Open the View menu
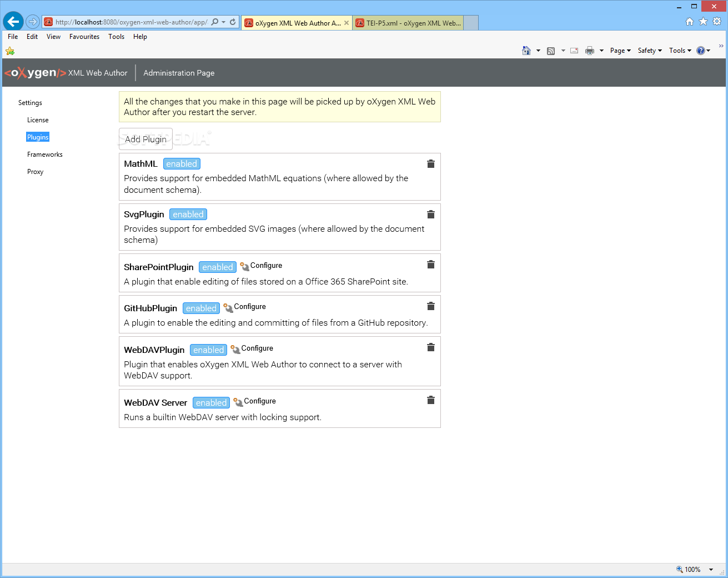 pyautogui.click(x=53, y=37)
